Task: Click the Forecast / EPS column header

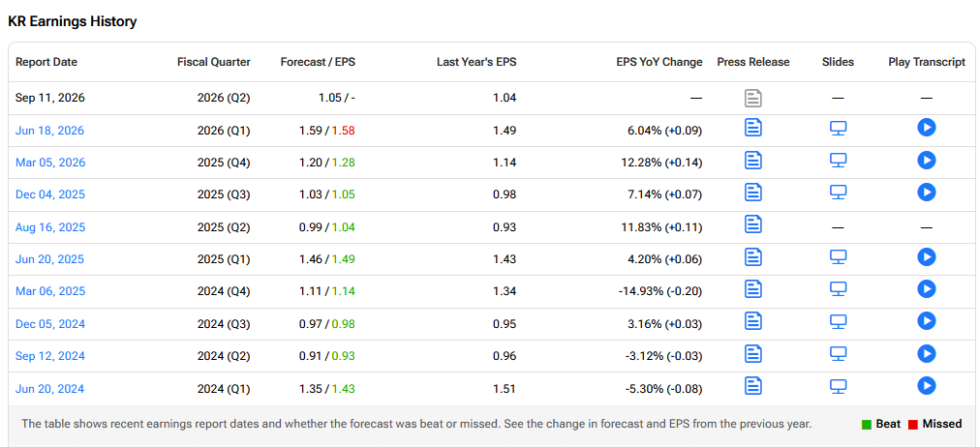Action: click(318, 62)
